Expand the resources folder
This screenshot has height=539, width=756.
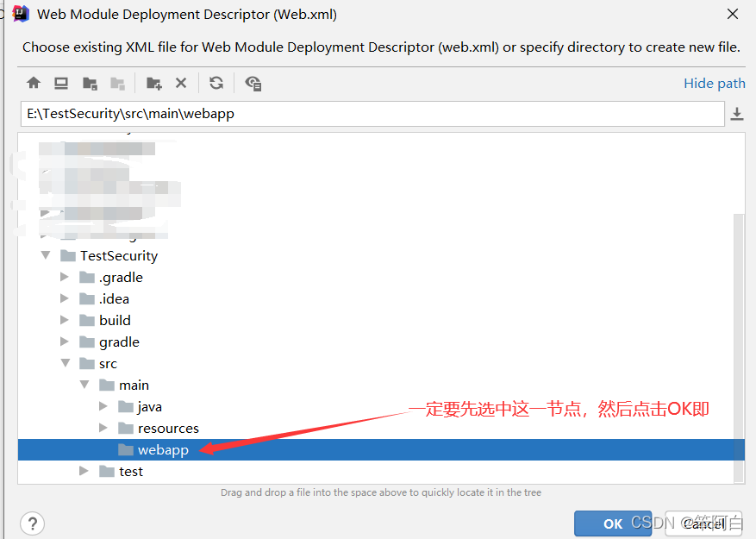point(103,428)
